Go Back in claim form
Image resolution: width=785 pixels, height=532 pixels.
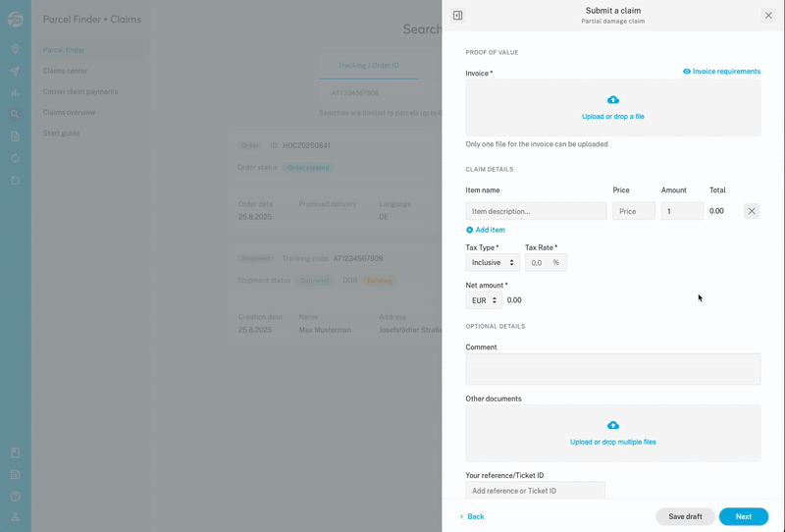click(x=472, y=516)
